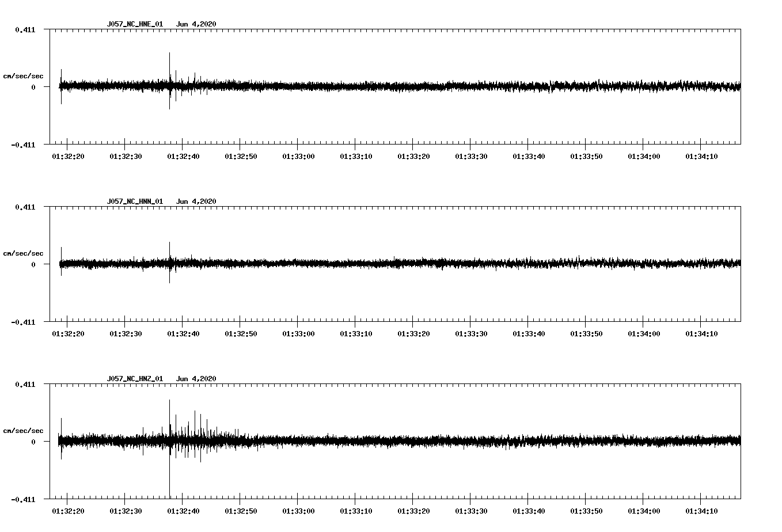Click the 01:33:50 time label under HNZ plot
Image resolution: width=782 pixels, height=532 pixels.
[586, 511]
